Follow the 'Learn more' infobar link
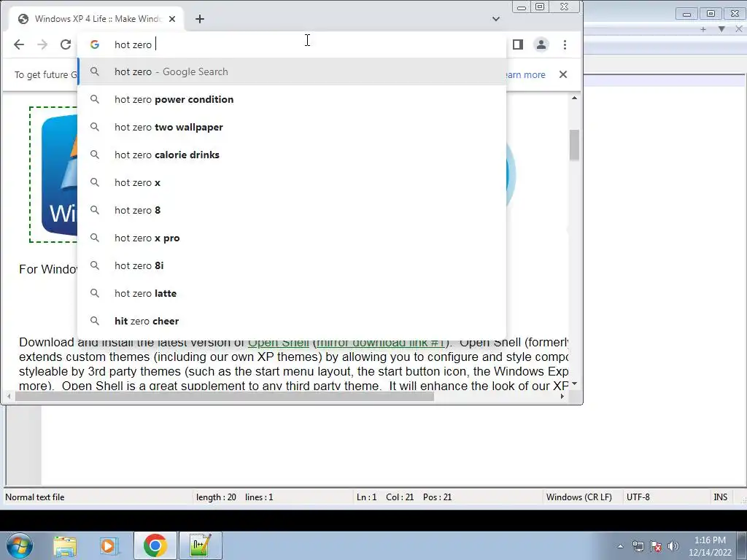Image resolution: width=747 pixels, height=560 pixels. [524, 75]
